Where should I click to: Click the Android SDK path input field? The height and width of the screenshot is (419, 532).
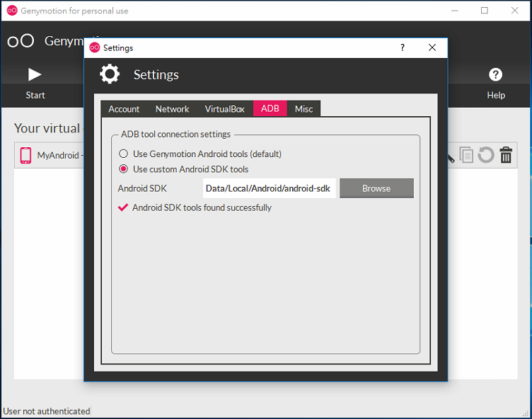coord(270,188)
